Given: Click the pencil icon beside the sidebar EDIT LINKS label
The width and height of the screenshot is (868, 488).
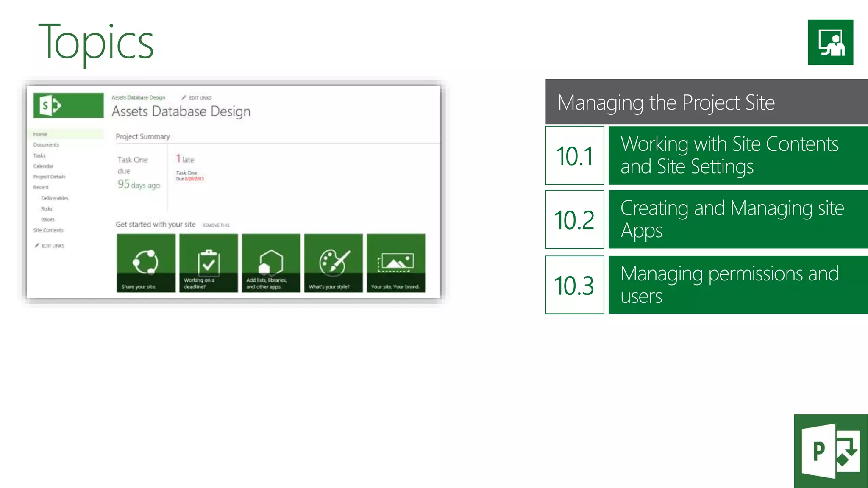Looking at the screenshot, I should (37, 246).
